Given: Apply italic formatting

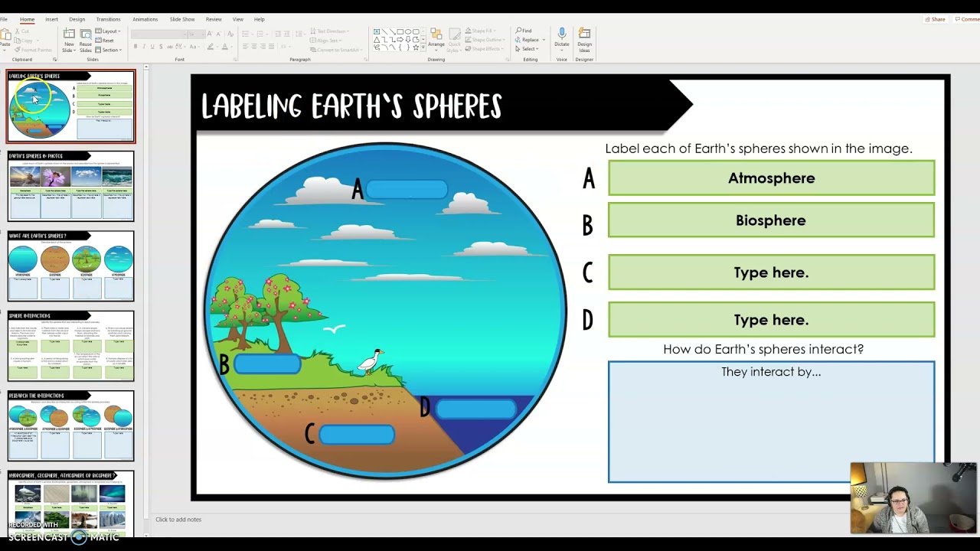Looking at the screenshot, I should coord(144,47).
